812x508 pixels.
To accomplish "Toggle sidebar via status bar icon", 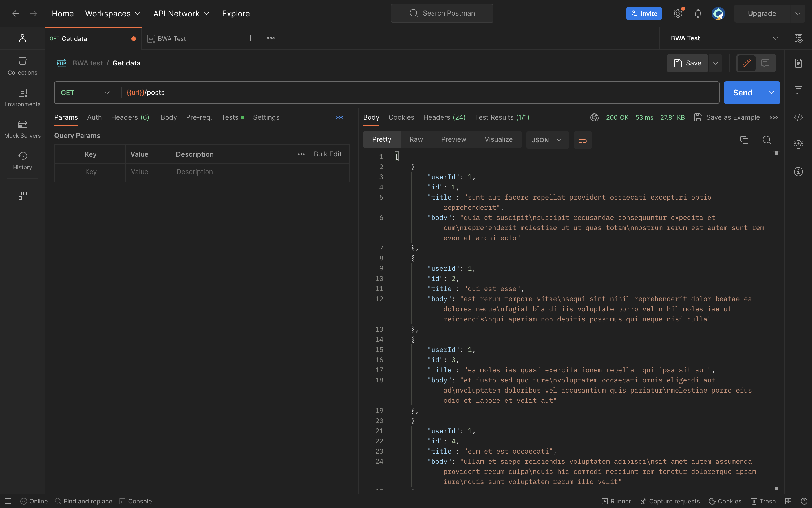I will point(8,501).
